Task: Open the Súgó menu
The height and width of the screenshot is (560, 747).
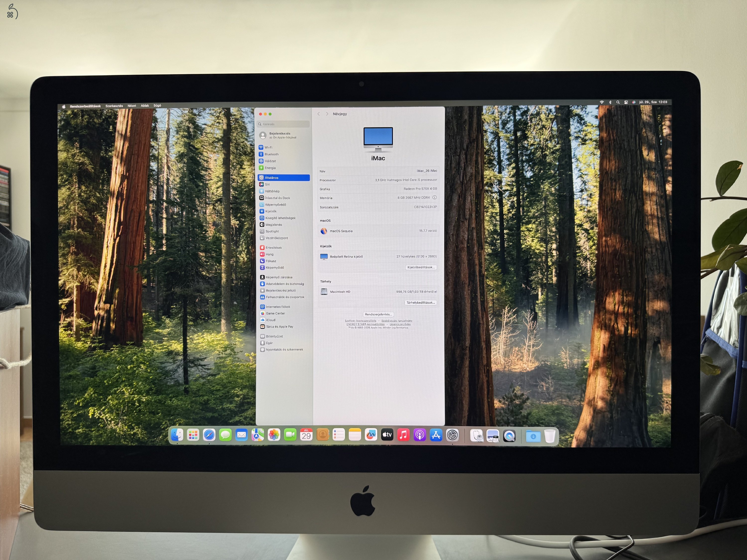Action: click(x=157, y=106)
